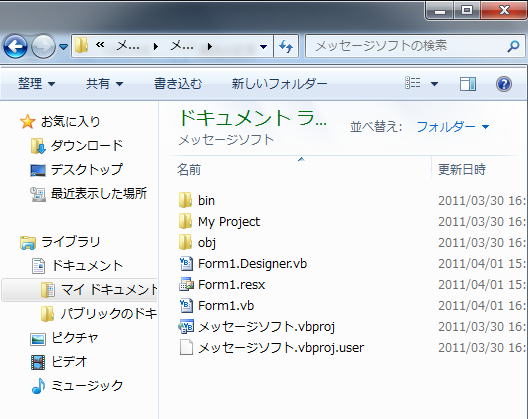Open the ミュージック library
Image resolution: width=528 pixels, height=419 pixels.
87,385
